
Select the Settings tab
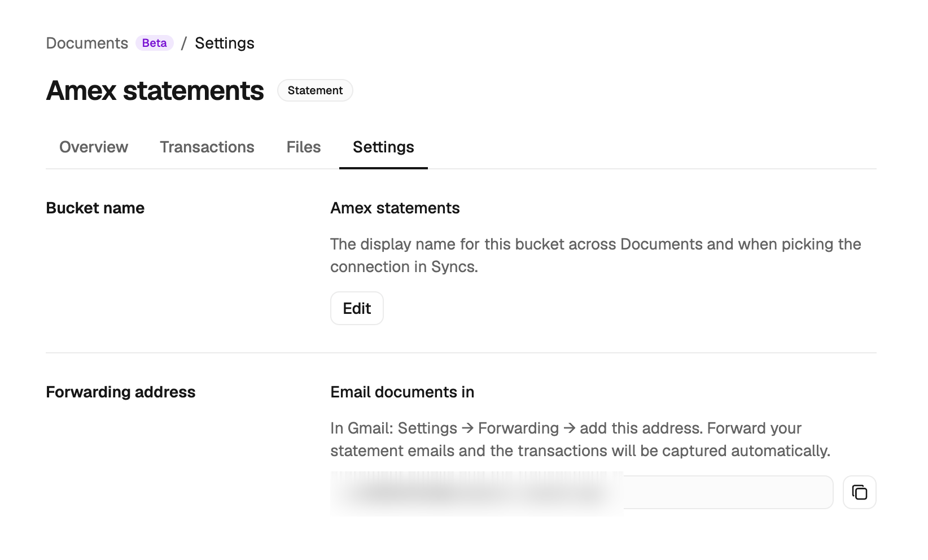point(383,147)
